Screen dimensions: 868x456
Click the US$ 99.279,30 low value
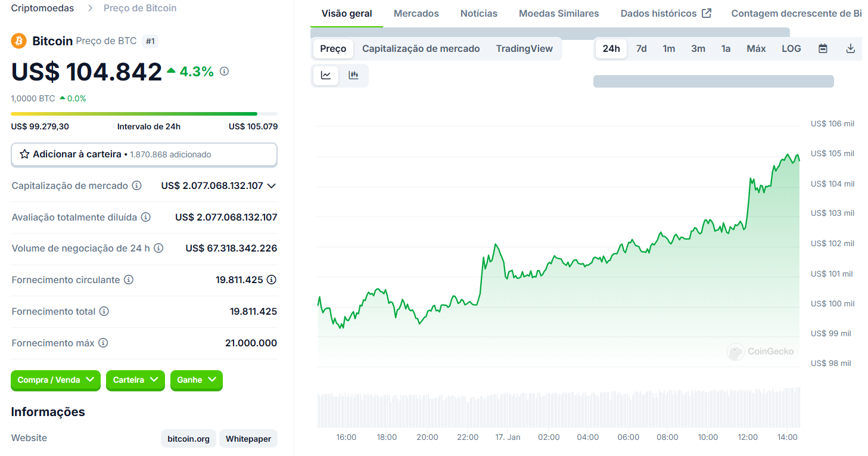[x=40, y=126]
